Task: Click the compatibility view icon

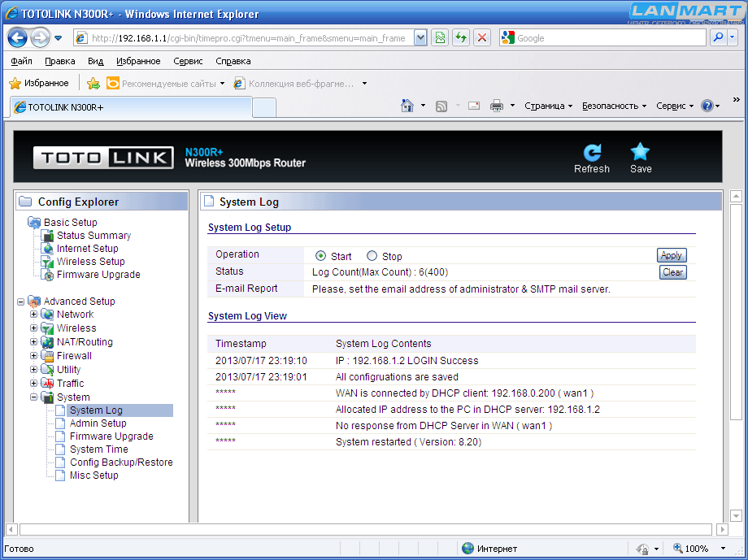Action: point(440,37)
